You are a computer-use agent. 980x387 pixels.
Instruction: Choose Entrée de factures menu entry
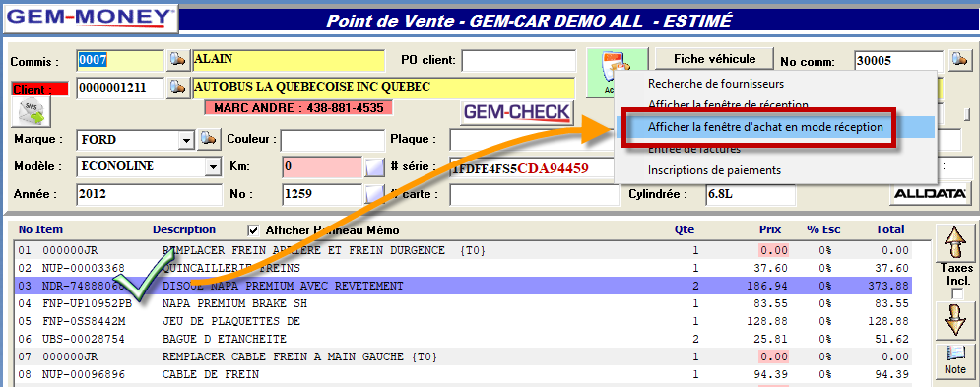pos(693,149)
